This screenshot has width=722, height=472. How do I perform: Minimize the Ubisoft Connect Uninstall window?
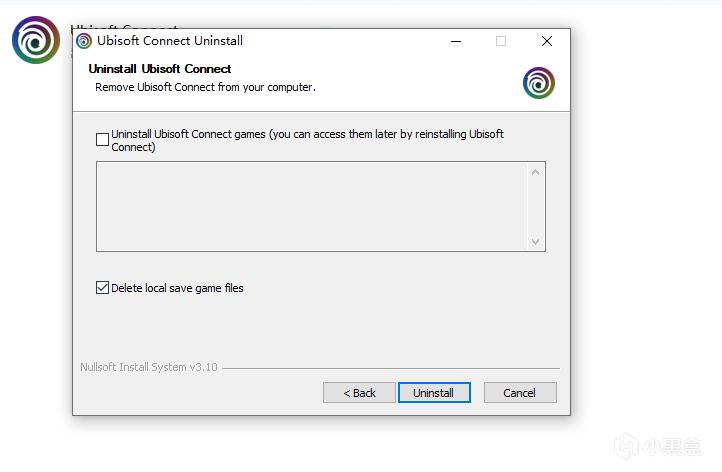pyautogui.click(x=456, y=41)
